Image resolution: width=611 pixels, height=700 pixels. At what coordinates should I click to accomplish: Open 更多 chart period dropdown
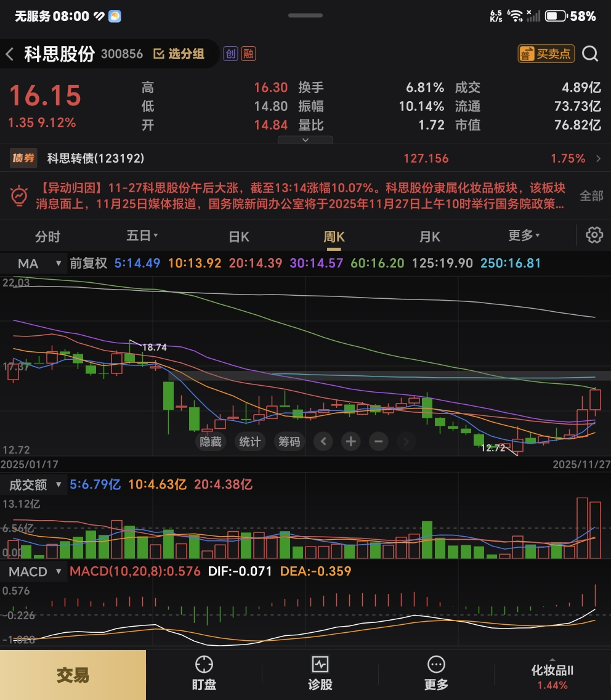[x=524, y=235]
